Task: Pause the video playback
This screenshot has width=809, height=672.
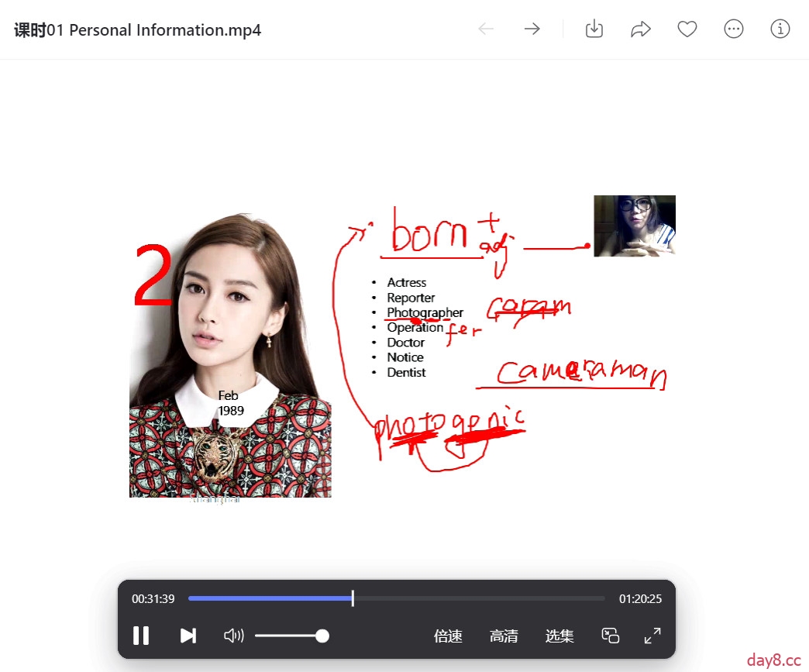Action: [141, 636]
